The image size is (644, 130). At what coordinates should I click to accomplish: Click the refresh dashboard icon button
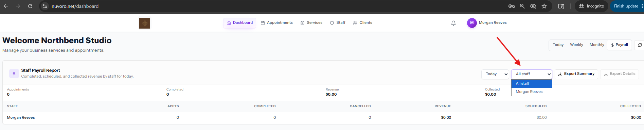(x=640, y=45)
